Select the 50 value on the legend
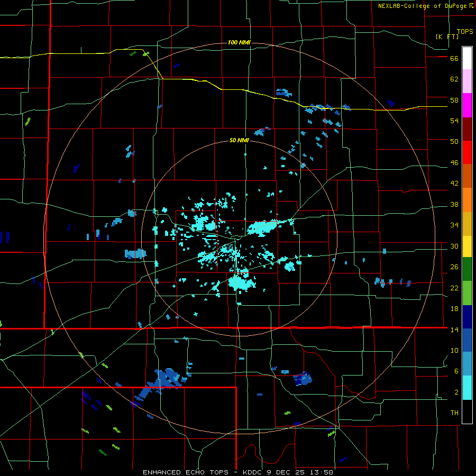The height and width of the screenshot is (476, 476). tap(454, 142)
